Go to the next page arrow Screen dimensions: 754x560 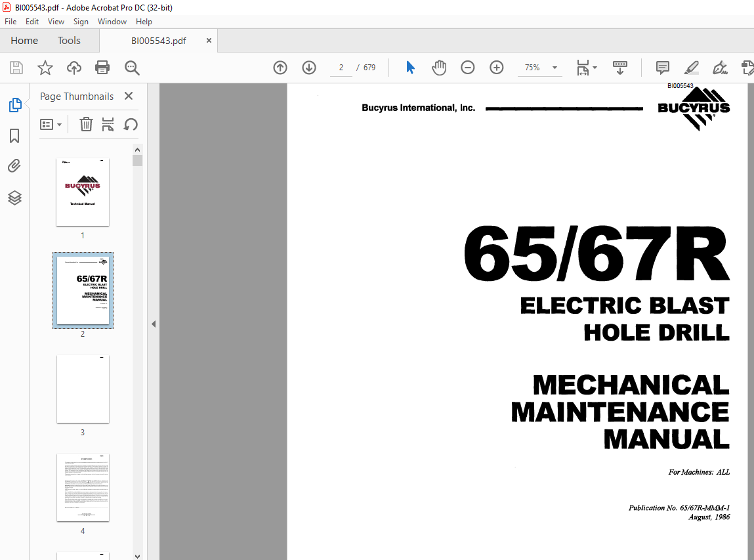[309, 68]
